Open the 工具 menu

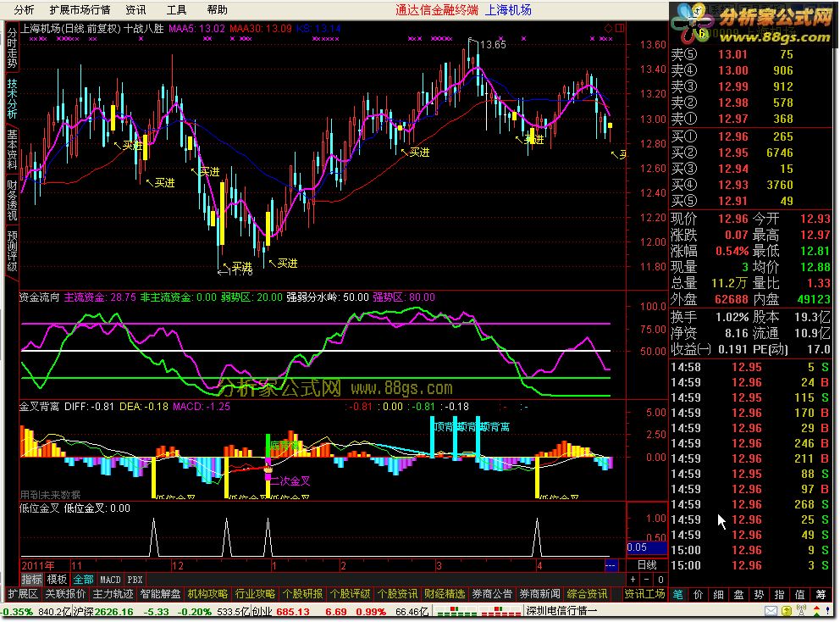[176, 9]
